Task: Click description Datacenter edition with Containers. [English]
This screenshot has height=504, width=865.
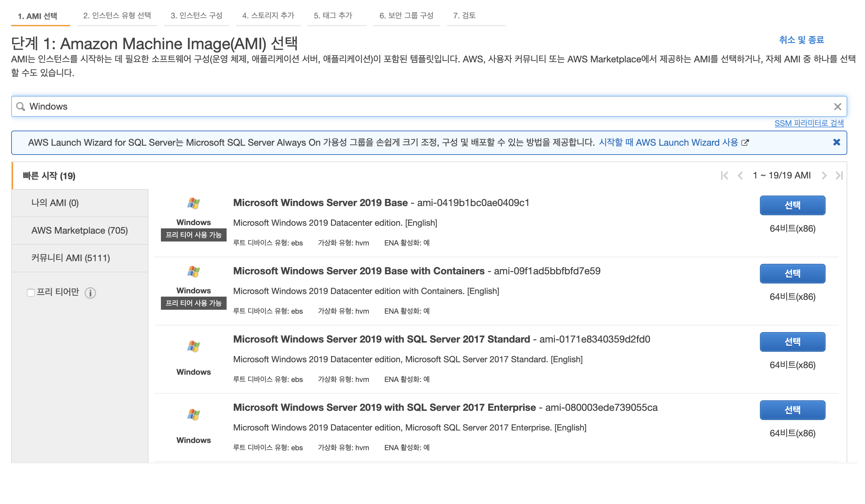Action: [366, 291]
